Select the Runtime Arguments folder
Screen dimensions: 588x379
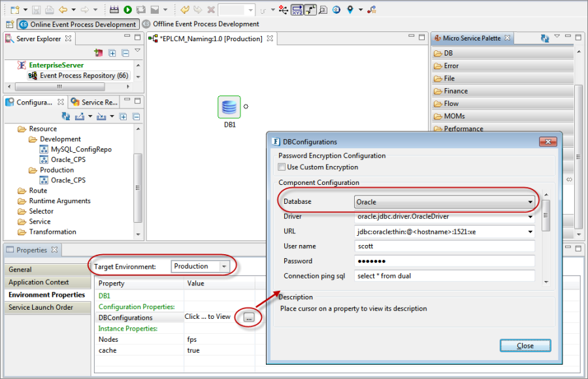59,201
